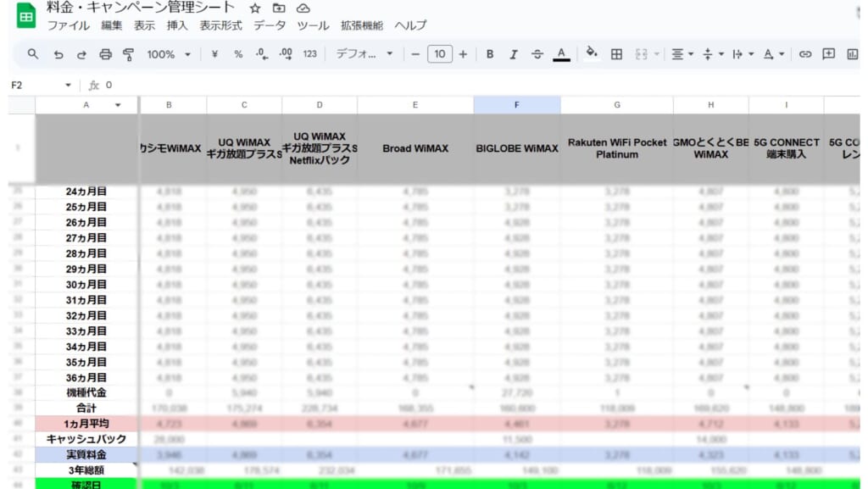The image size is (868, 489).
Task: Toggle italic text formatting
Action: [513, 54]
